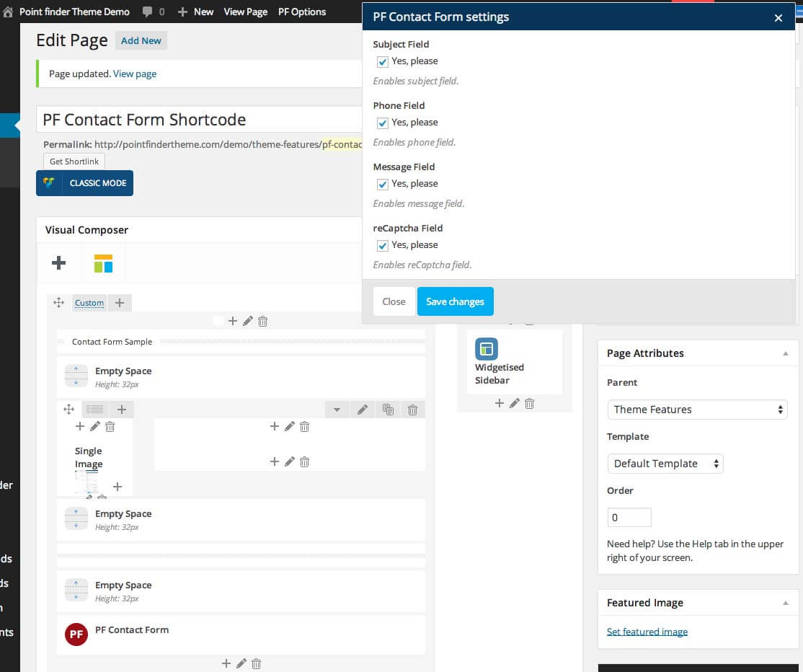Click the Save changes button

pos(455,301)
